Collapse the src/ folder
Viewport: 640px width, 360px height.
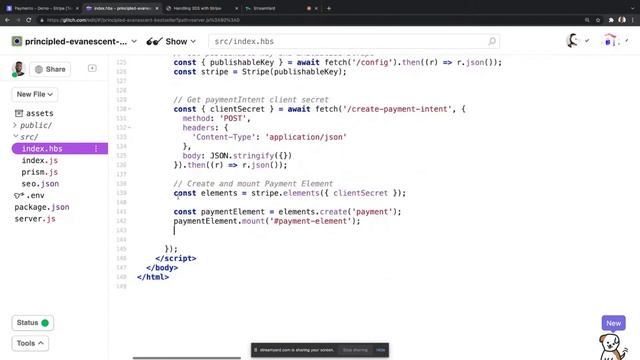[26, 137]
